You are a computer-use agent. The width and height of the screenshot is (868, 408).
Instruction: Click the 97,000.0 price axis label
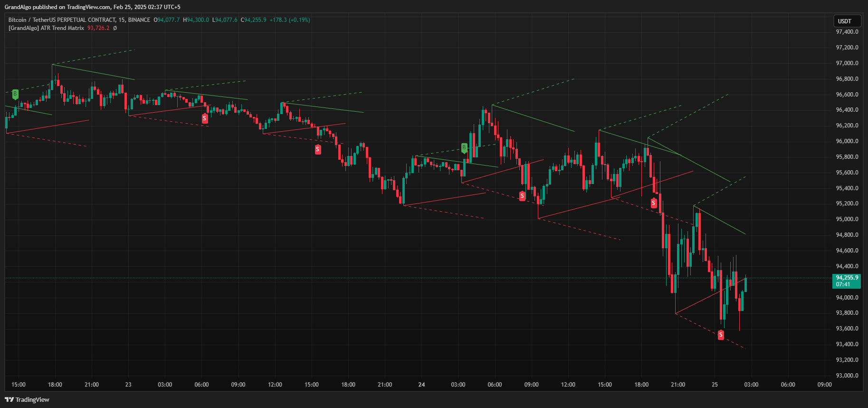tap(847, 63)
